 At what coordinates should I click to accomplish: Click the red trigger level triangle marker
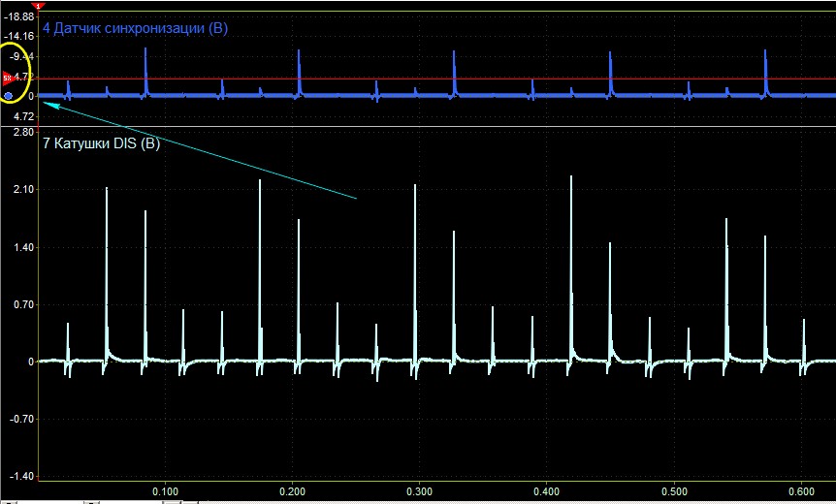click(x=8, y=79)
